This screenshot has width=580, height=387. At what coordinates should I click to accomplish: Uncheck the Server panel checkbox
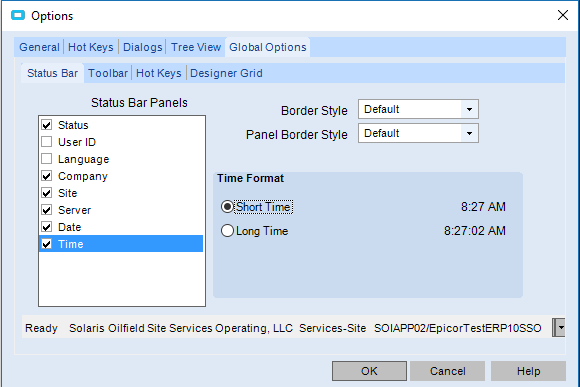click(x=47, y=210)
